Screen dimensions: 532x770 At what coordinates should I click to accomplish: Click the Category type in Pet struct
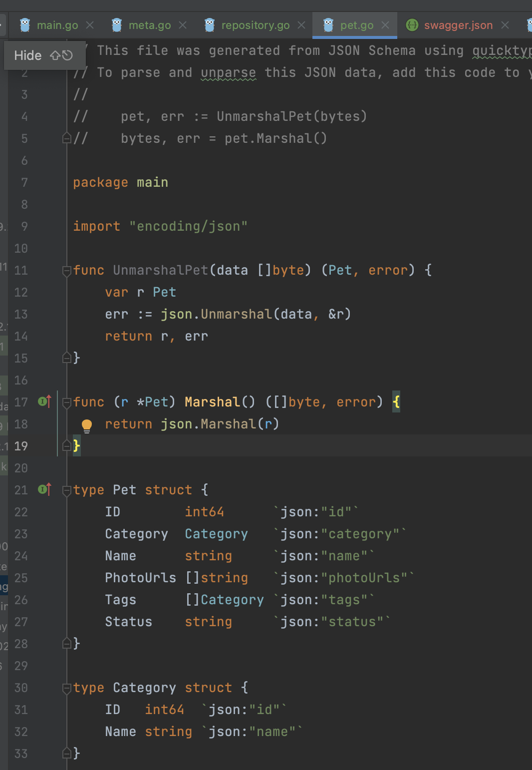click(216, 534)
